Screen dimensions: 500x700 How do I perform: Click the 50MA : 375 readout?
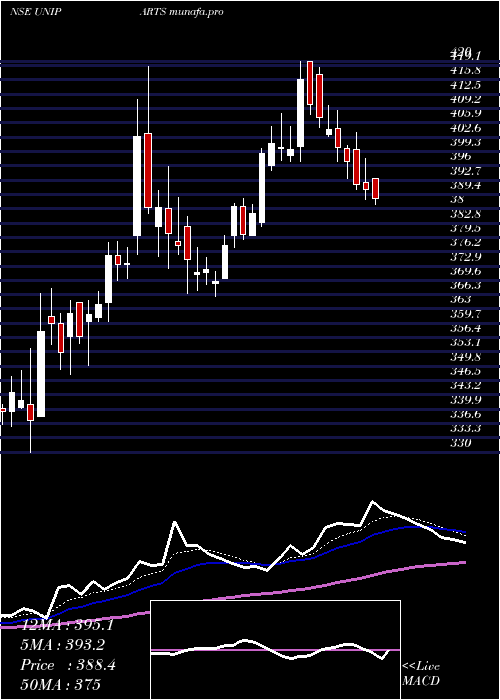pyautogui.click(x=61, y=684)
